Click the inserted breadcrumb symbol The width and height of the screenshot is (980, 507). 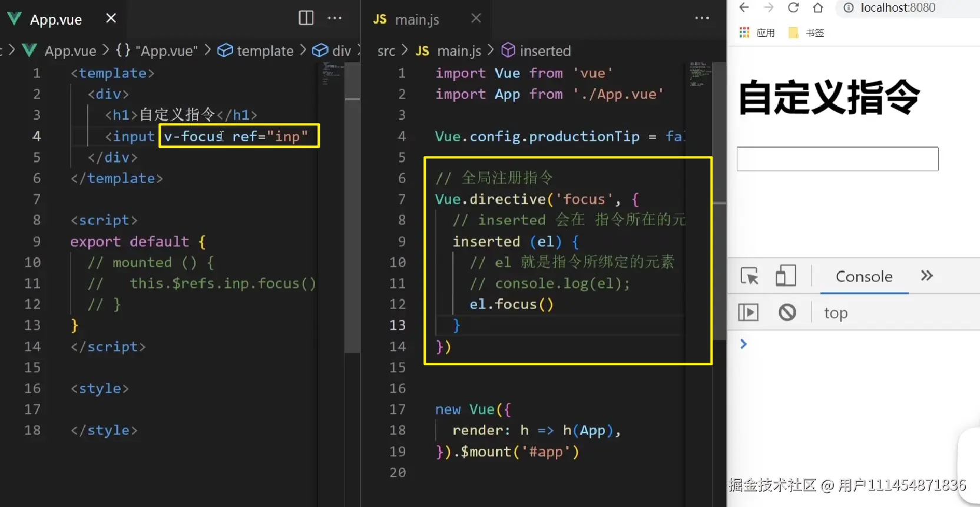(536, 51)
